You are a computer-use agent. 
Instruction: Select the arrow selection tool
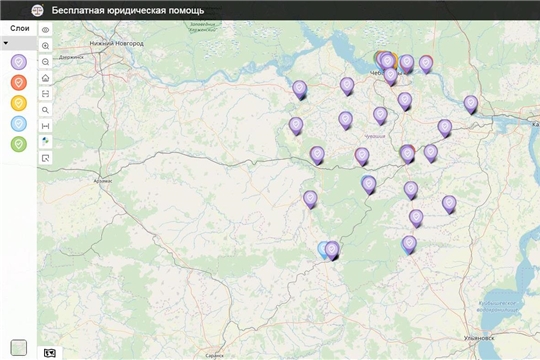tap(45, 158)
